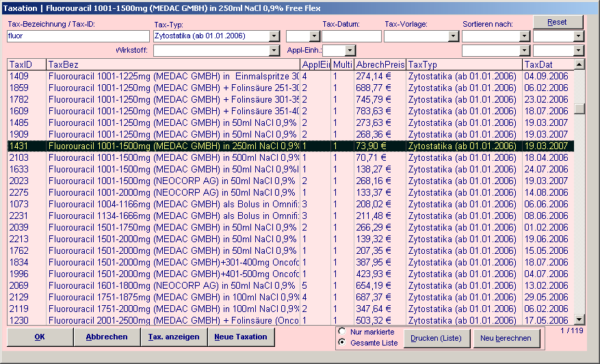Open the second-row rightmost sort order dropdown
The image size is (600, 364).
point(579,51)
